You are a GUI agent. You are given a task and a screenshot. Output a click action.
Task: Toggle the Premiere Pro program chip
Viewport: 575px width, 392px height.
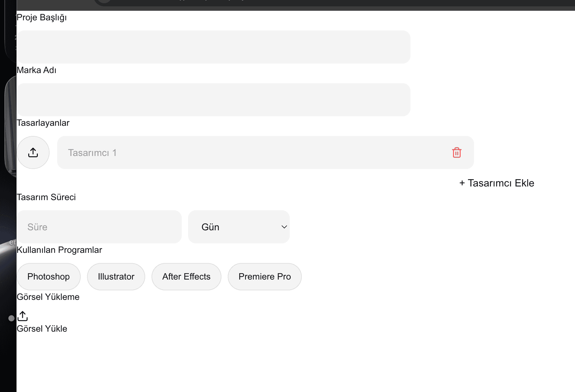(x=265, y=276)
